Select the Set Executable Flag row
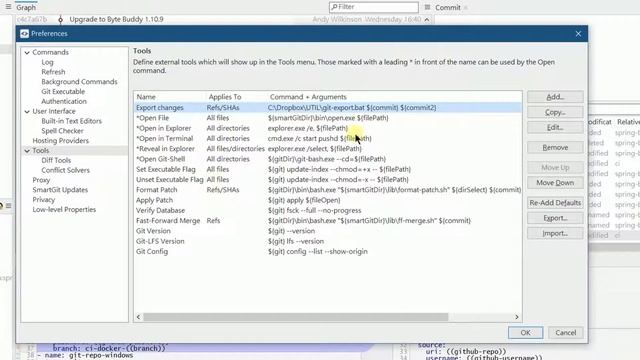The image size is (640, 360). coord(328,169)
